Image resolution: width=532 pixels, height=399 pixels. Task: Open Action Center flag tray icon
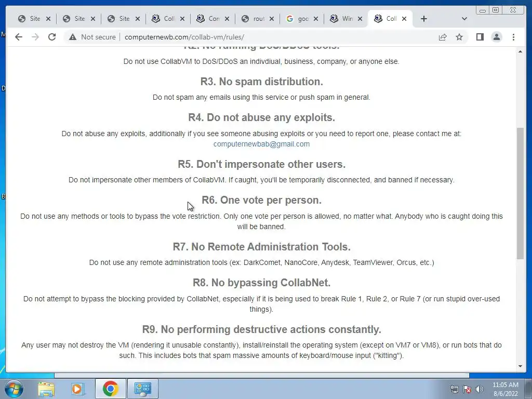[x=467, y=389]
